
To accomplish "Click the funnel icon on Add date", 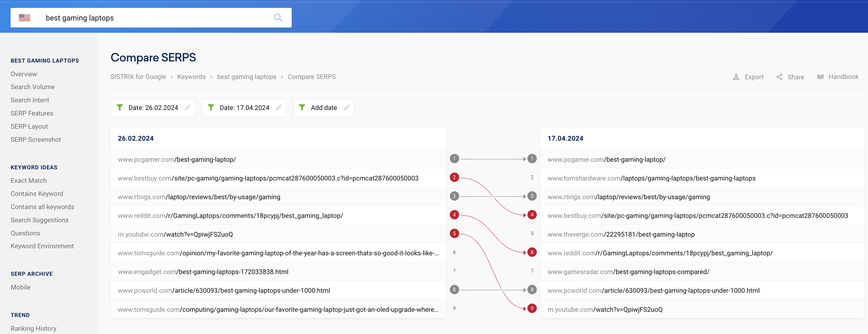I will 302,108.
